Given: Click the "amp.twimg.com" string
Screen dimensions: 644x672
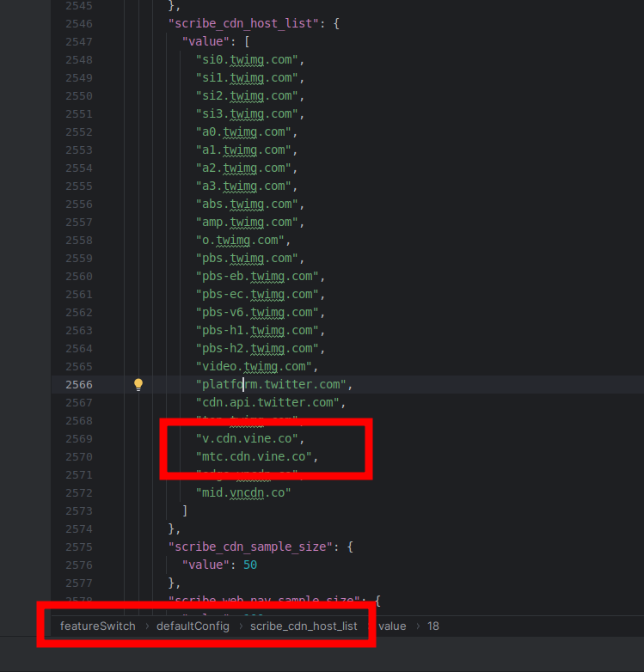Looking at the screenshot, I should pos(247,222).
